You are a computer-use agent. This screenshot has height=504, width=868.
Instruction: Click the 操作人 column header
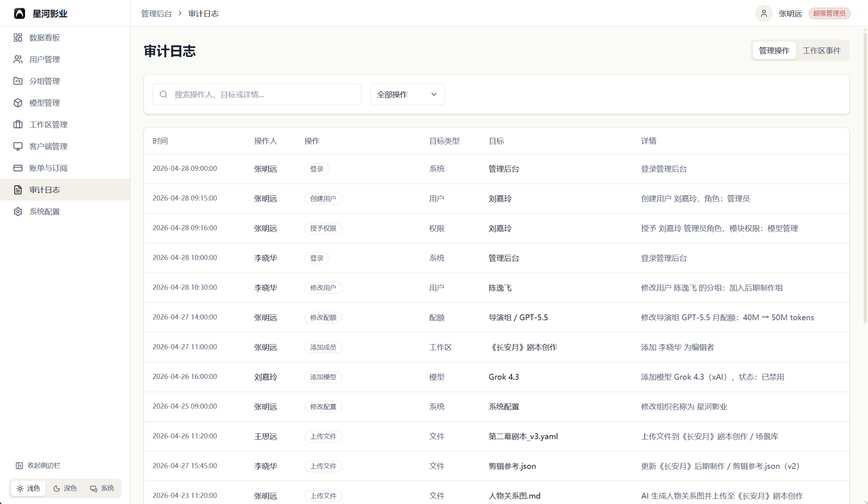click(266, 141)
